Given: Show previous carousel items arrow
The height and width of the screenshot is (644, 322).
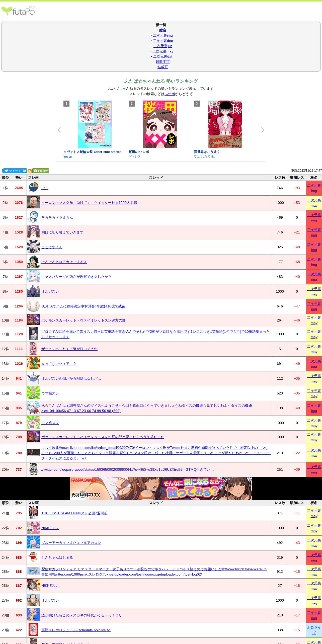Looking at the screenshot, I should 59,130.
